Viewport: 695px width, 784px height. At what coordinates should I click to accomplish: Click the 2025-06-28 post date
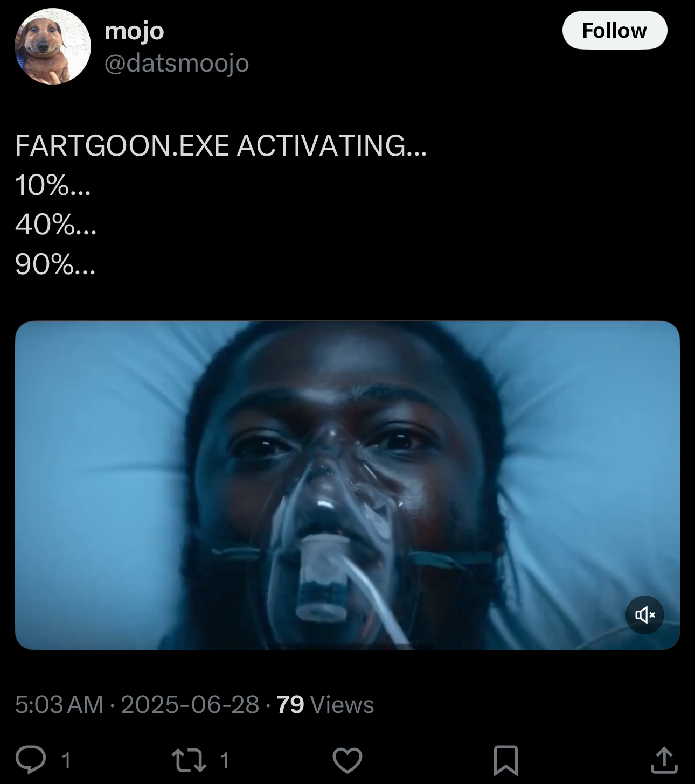[x=190, y=704]
